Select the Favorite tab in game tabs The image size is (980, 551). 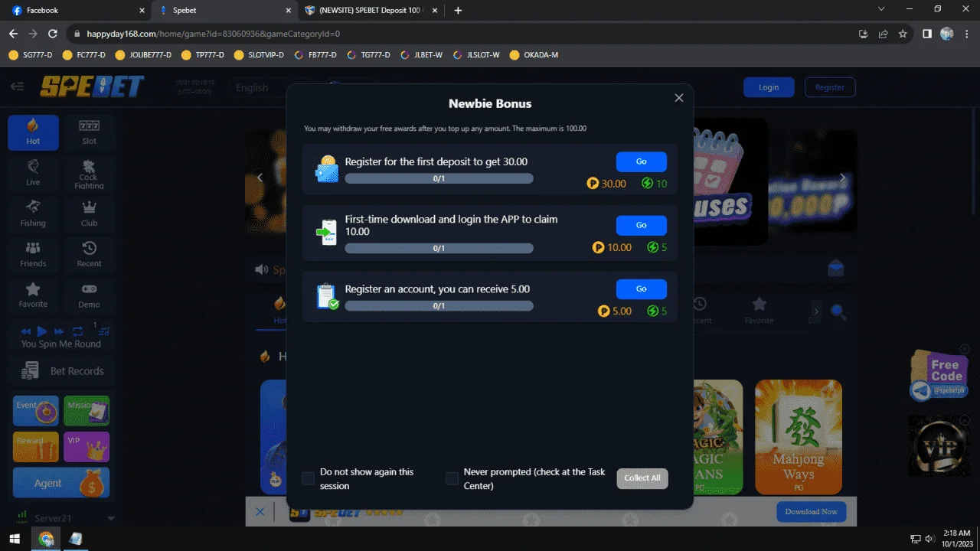coord(759,310)
